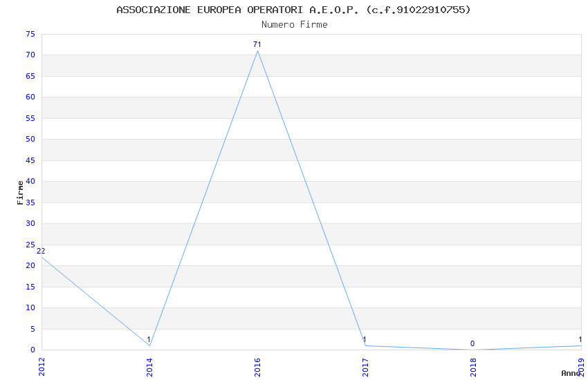Click the y-axis tick value 0
588x380 pixels.
[x=33, y=350]
